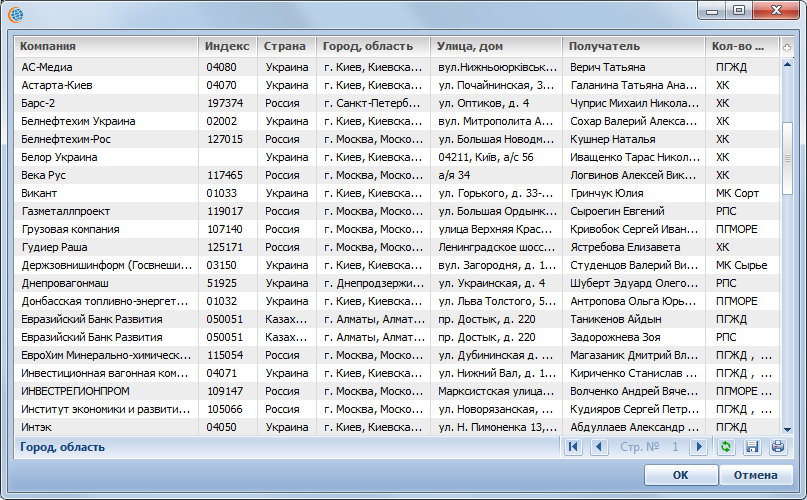
Task: Sort by Город, область column header
Action: coord(373,46)
